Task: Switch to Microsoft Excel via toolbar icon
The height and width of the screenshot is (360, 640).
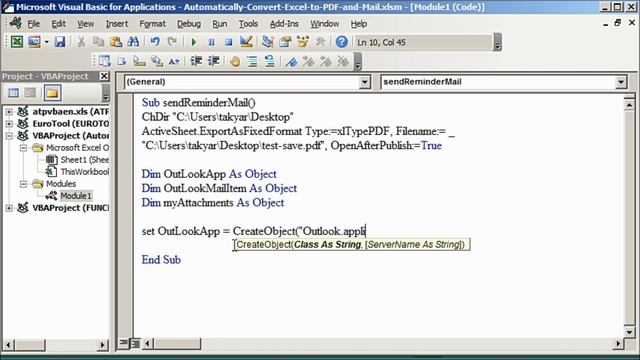Action: pos(17,42)
